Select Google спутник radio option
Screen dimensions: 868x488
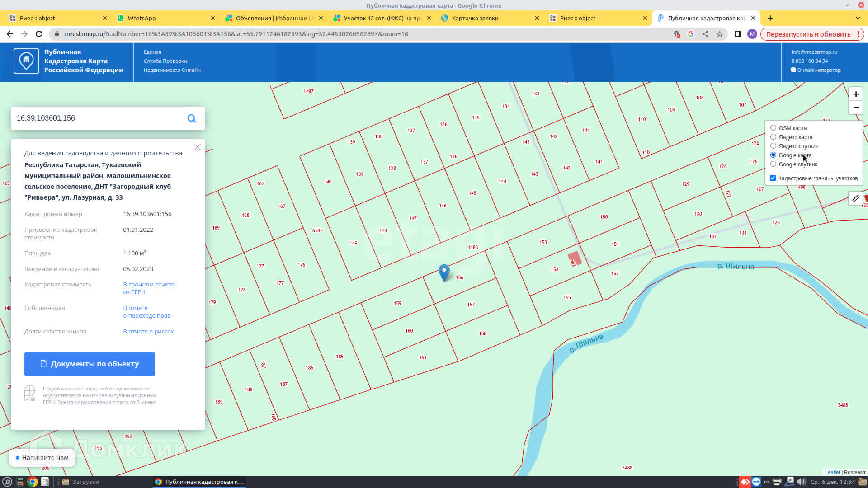click(773, 164)
